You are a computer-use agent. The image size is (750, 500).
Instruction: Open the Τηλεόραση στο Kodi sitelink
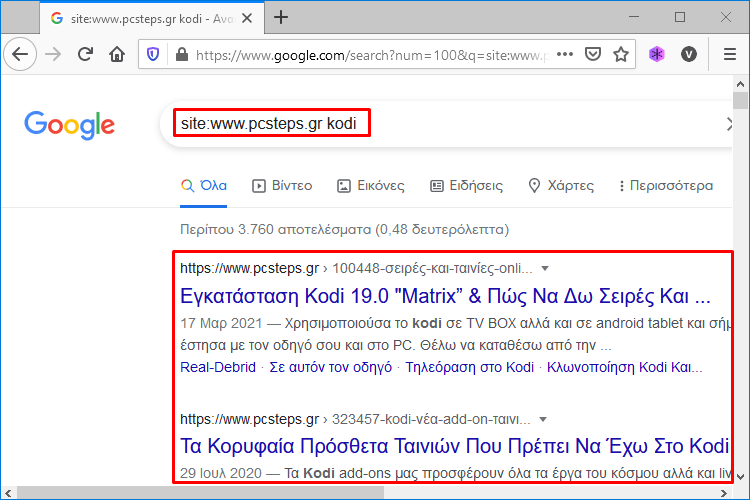point(470,367)
